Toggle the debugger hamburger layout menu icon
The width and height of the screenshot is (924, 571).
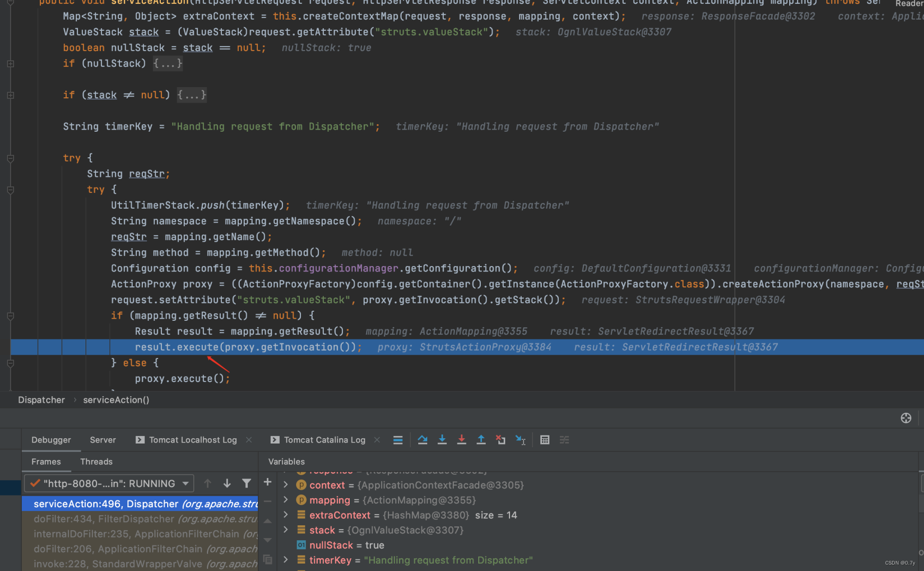[398, 440]
